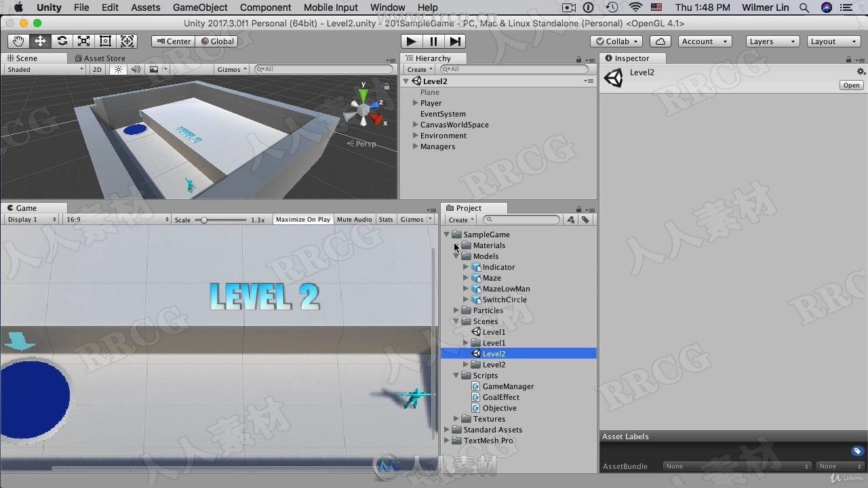
Task: Open the Display 1 dropdown in Game view
Action: click(x=31, y=219)
